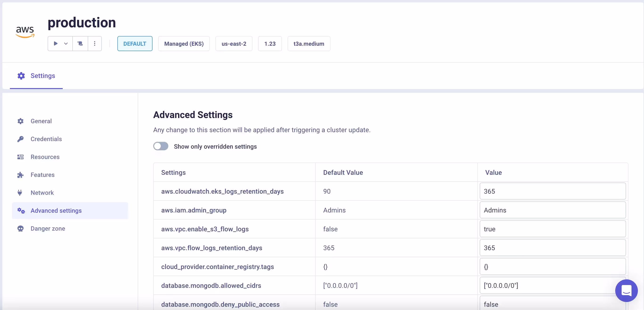Select Network in the sidebar
Viewport: 644px width, 310px height.
pos(42,193)
